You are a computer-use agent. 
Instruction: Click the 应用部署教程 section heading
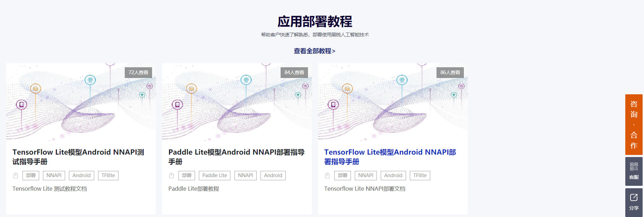[315, 21]
